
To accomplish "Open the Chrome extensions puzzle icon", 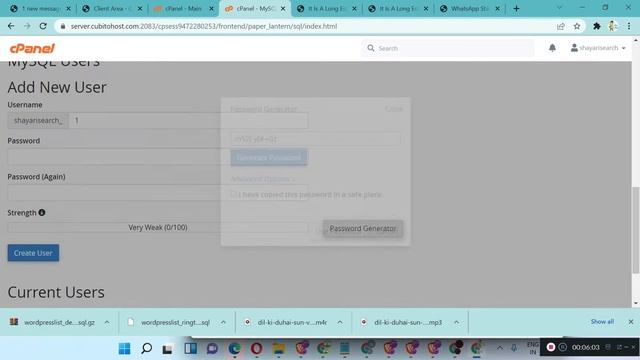I will 597,26.
